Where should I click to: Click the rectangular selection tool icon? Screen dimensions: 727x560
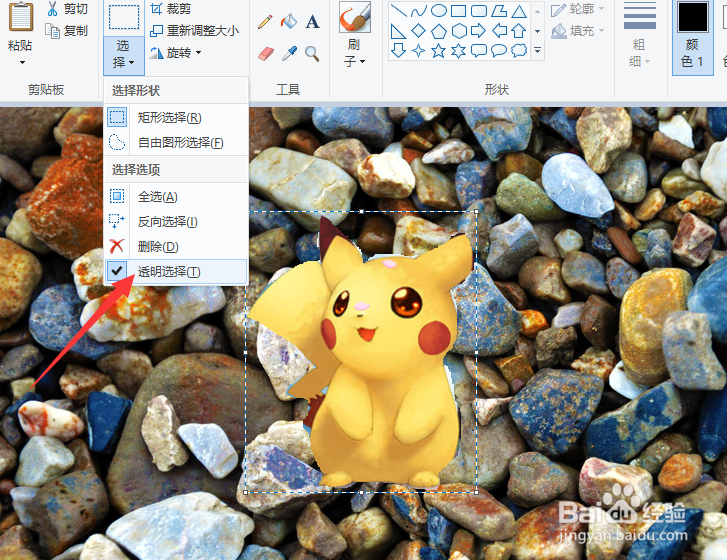pyautogui.click(x=124, y=18)
